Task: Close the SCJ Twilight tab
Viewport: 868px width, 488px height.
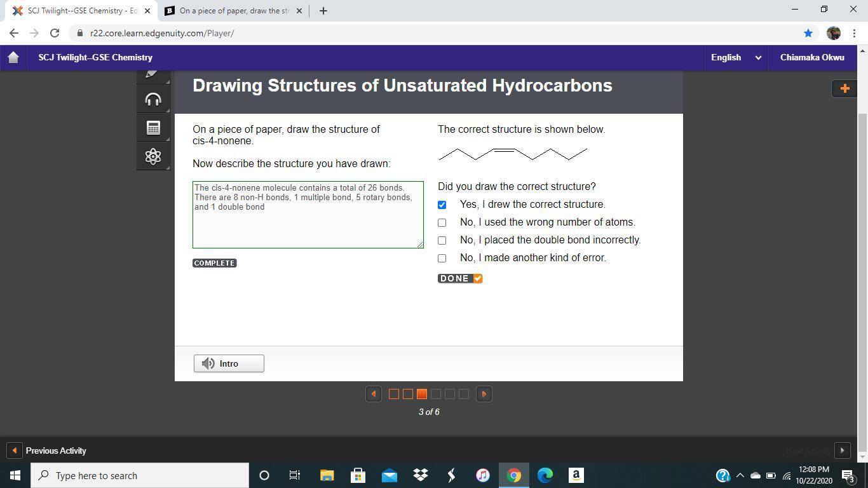Action: point(147,11)
